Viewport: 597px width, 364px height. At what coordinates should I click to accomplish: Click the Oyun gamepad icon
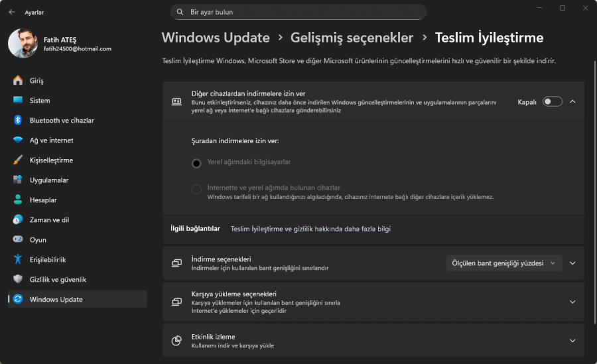pos(18,239)
